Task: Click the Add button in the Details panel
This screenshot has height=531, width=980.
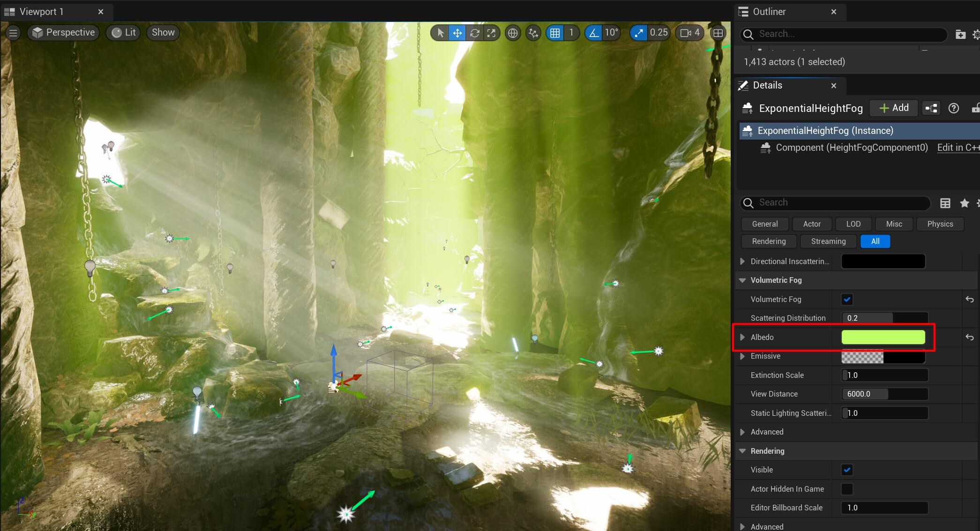Action: (x=893, y=108)
